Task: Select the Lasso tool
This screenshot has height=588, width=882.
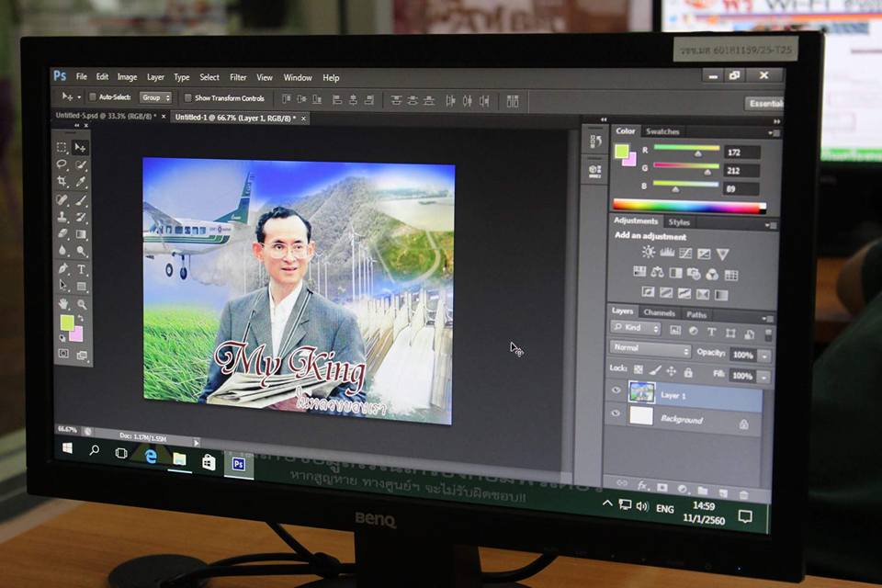Action: (62, 164)
